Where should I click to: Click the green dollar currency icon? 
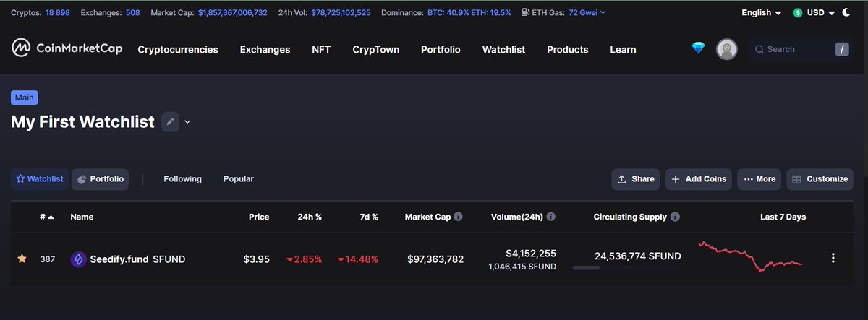(799, 13)
